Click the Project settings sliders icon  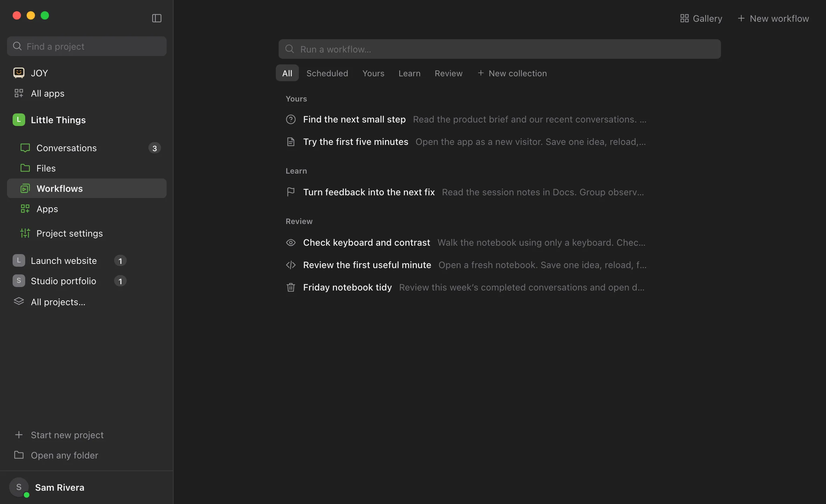pyautogui.click(x=25, y=233)
